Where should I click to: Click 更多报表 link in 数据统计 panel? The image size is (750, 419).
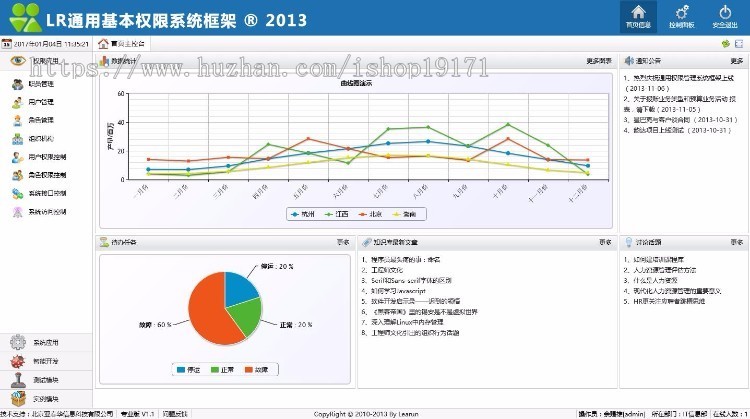pos(599,61)
